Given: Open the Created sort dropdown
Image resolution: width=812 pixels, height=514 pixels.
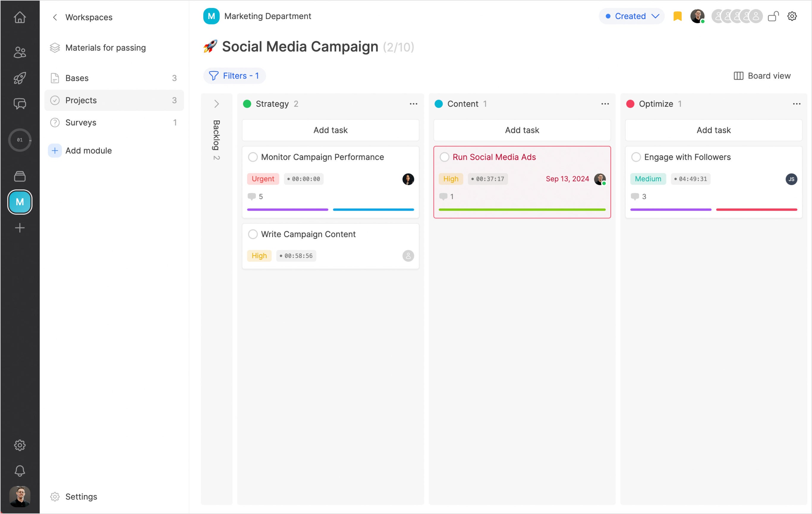Looking at the screenshot, I should tap(632, 16).
